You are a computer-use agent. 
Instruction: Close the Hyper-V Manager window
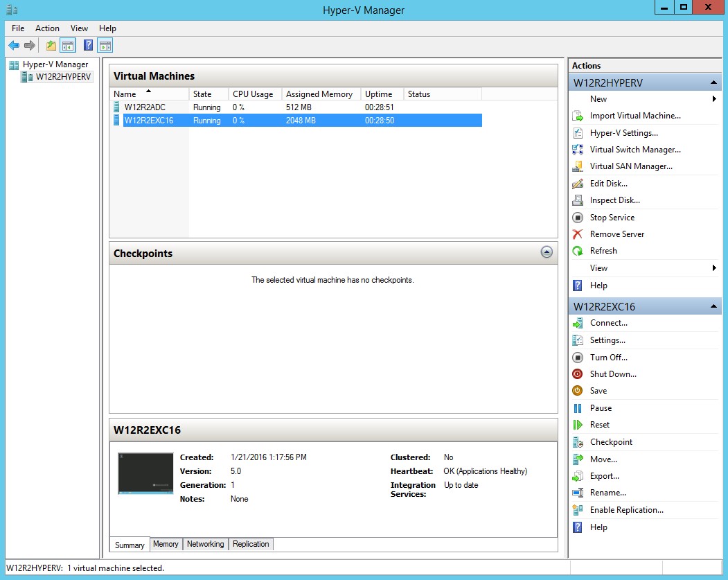click(709, 8)
